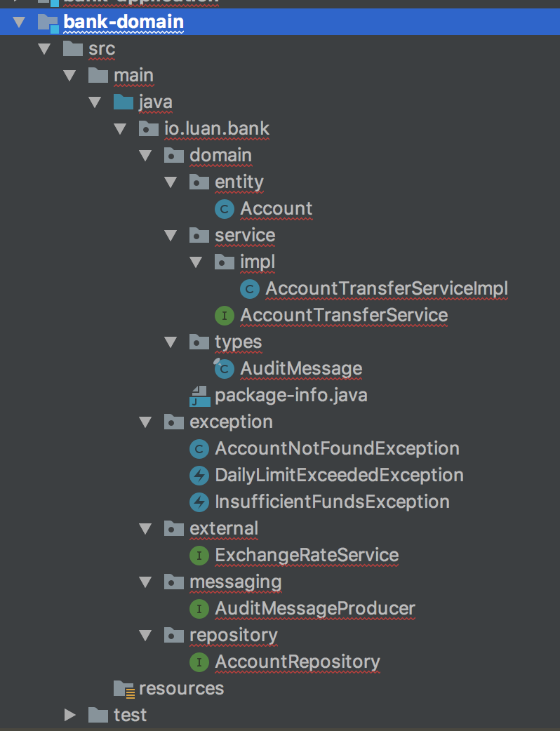Select the io.luan.bank package label
The width and height of the screenshot is (560, 731).
click(217, 128)
